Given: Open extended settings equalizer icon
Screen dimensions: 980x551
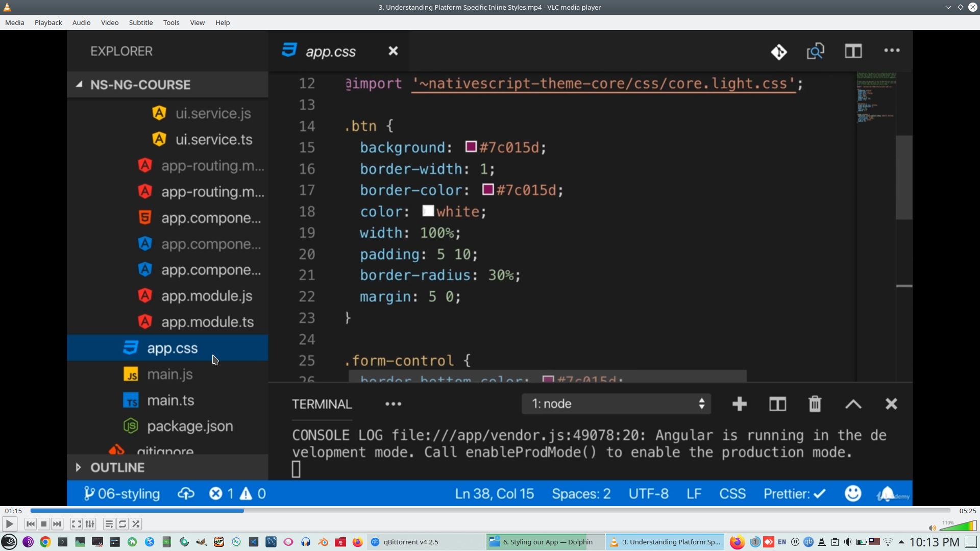Looking at the screenshot, I should pos(90,524).
